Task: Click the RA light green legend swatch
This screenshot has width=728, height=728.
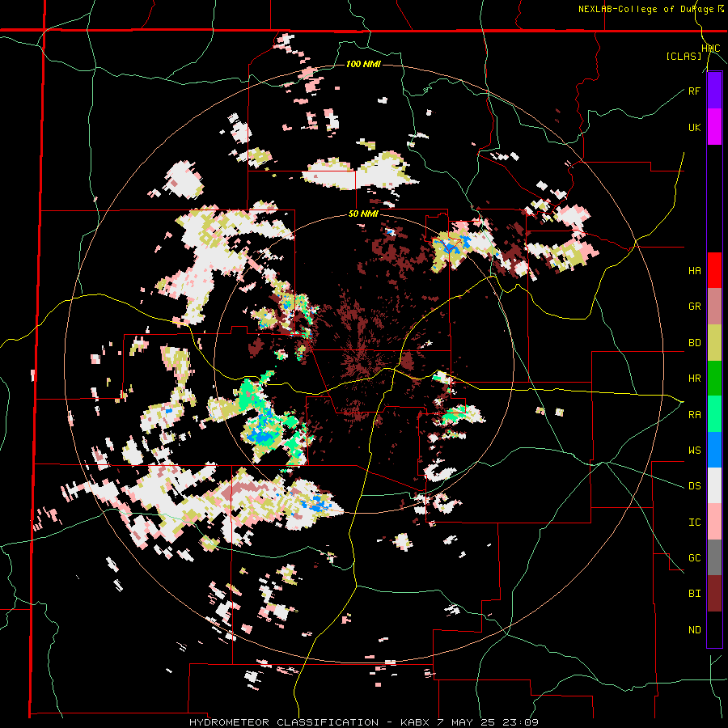Action: (714, 414)
